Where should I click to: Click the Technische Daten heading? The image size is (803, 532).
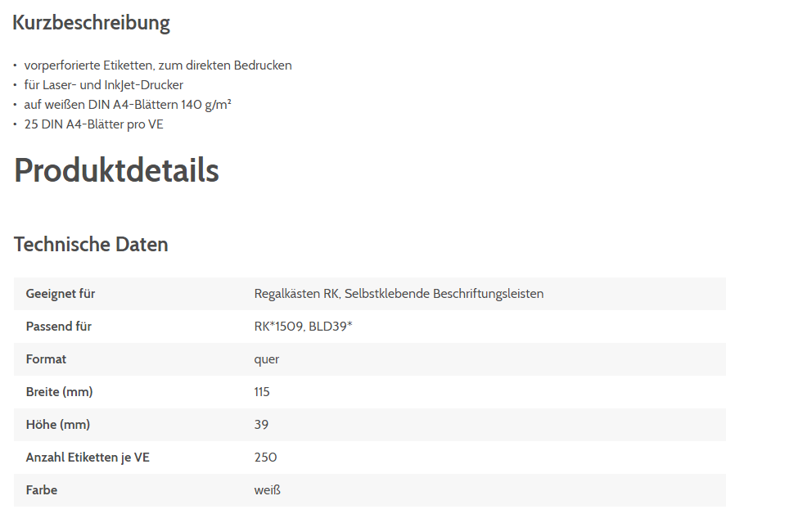[x=91, y=244]
